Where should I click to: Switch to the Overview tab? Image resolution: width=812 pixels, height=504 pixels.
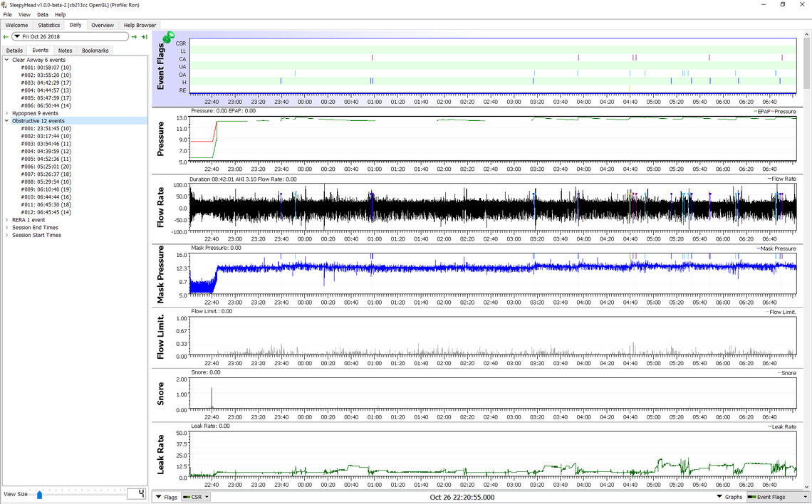tap(103, 25)
